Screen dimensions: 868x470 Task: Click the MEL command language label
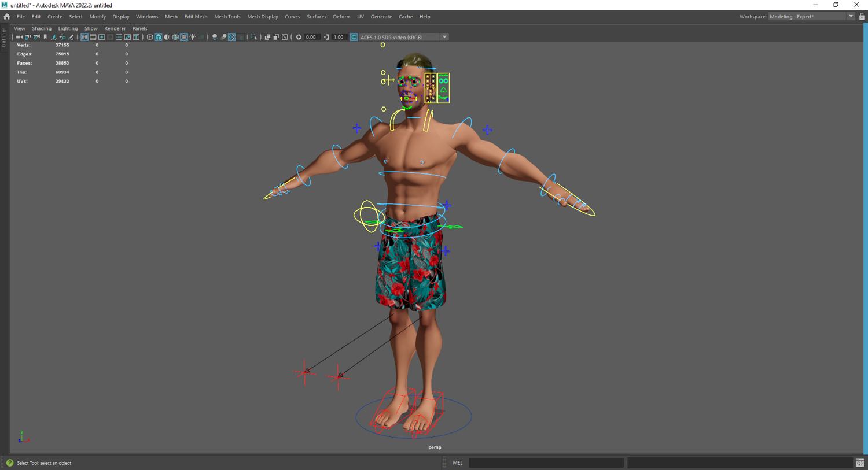(458, 463)
